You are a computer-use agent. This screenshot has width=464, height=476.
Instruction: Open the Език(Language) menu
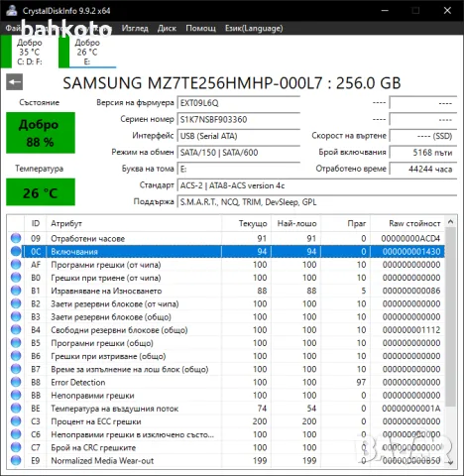tap(254, 29)
